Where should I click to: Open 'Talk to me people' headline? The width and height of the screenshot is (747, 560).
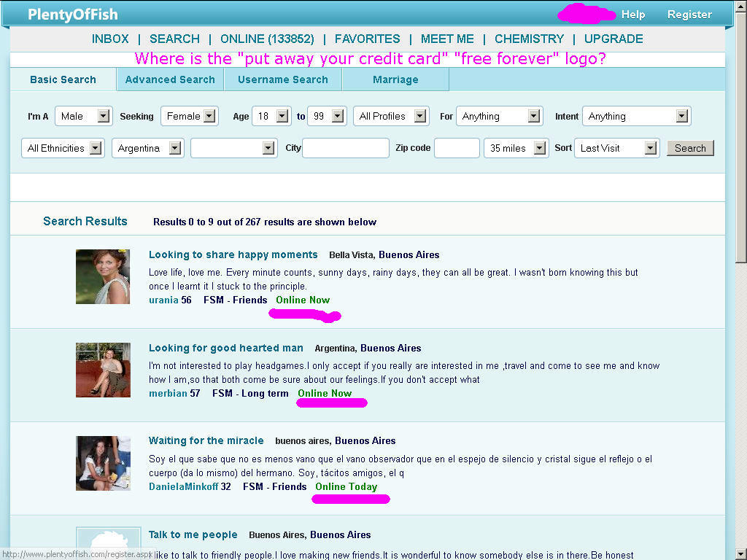(193, 534)
